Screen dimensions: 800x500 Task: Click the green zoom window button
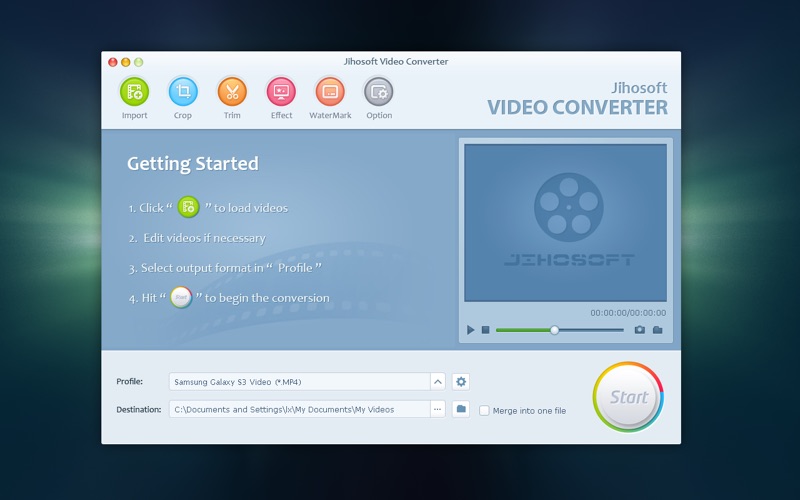[138, 62]
